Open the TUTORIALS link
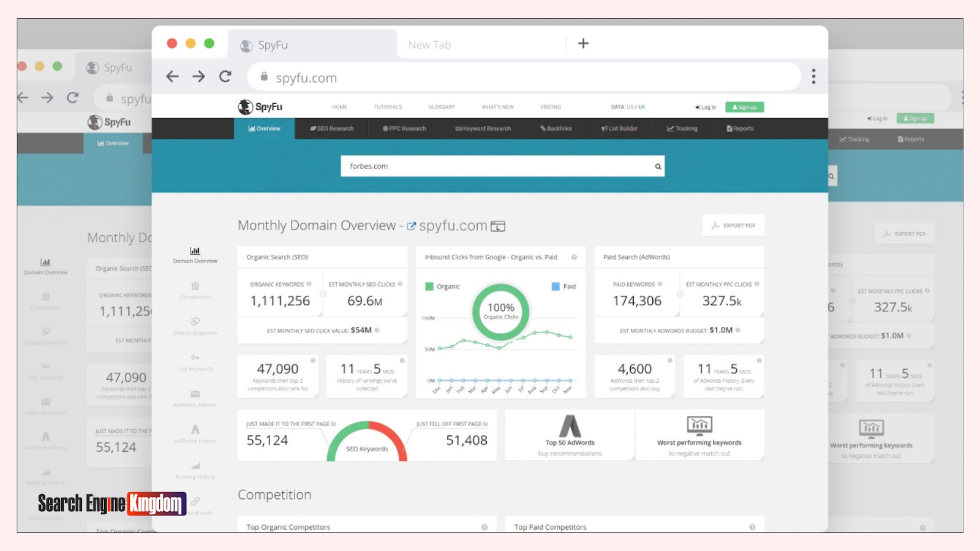980x551 pixels. coord(388,107)
